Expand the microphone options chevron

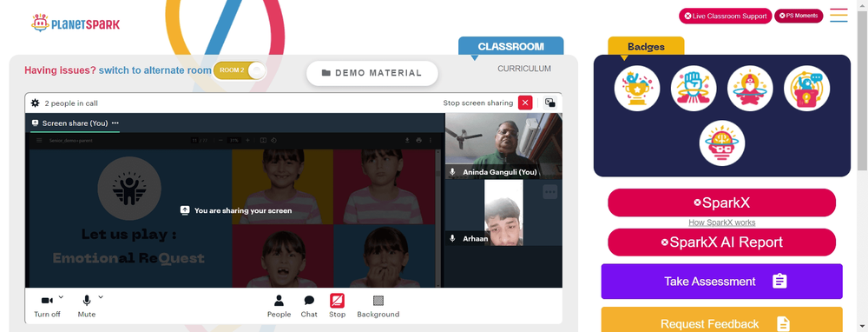tap(101, 297)
